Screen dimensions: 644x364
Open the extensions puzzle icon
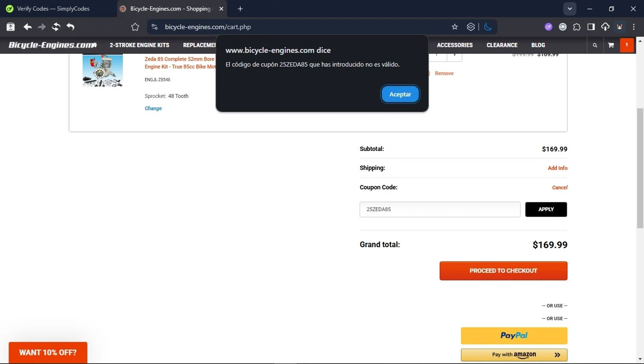coord(577,27)
